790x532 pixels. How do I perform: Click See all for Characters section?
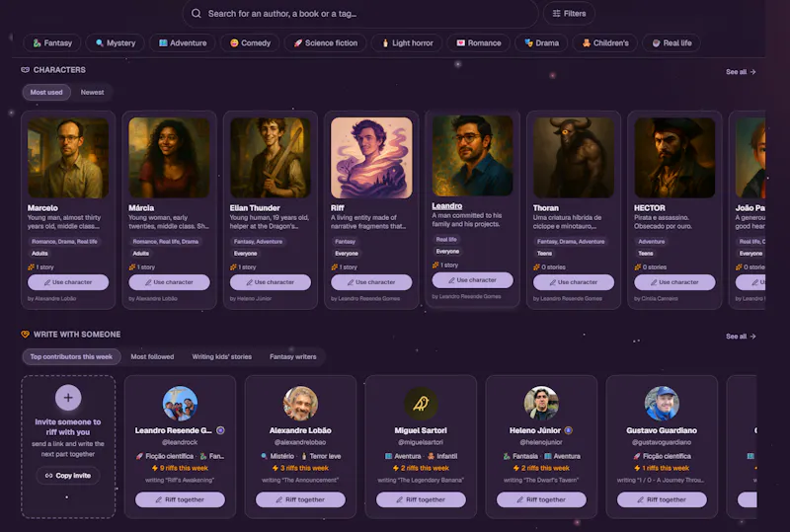tap(741, 72)
